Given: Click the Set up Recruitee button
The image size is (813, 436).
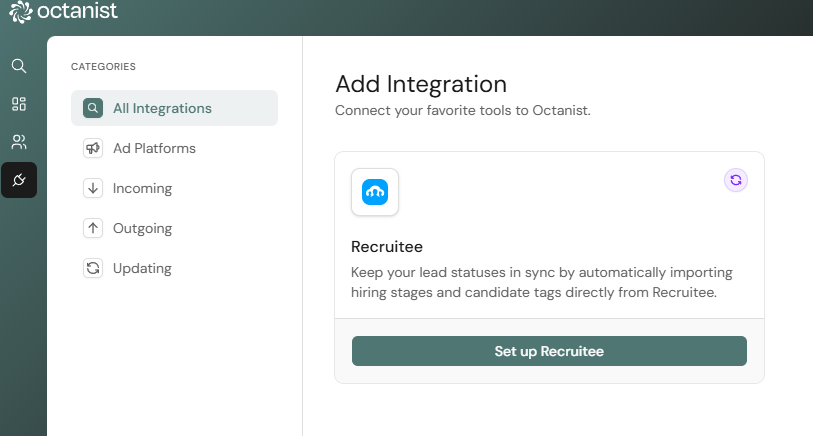Looking at the screenshot, I should (549, 351).
